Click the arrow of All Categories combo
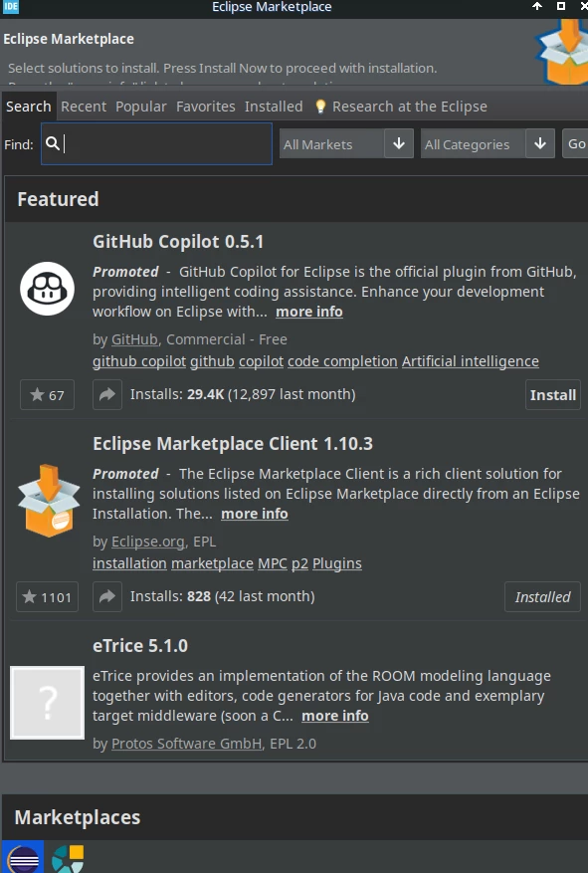588x873 pixels. click(540, 143)
